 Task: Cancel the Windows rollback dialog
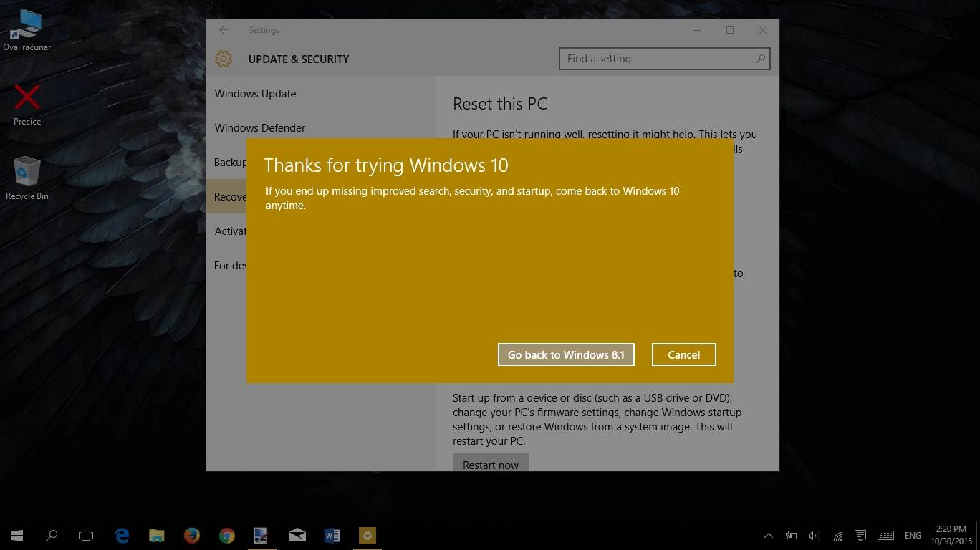tap(683, 354)
